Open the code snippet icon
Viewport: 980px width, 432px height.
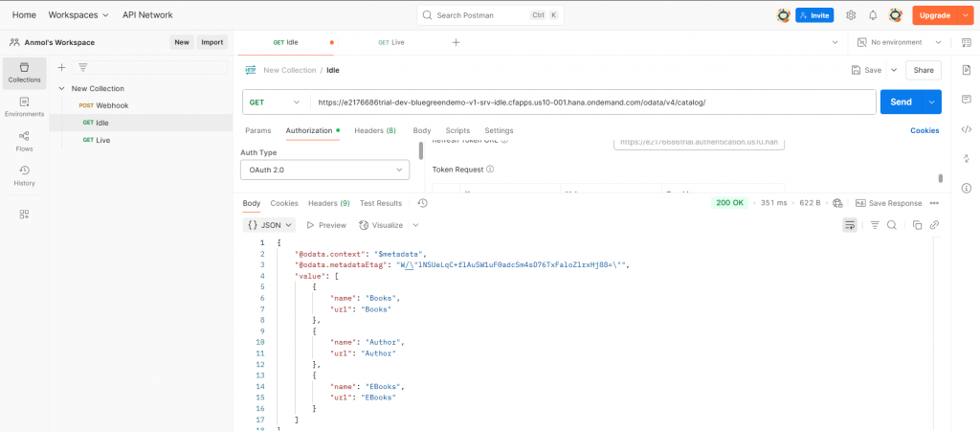point(967,129)
